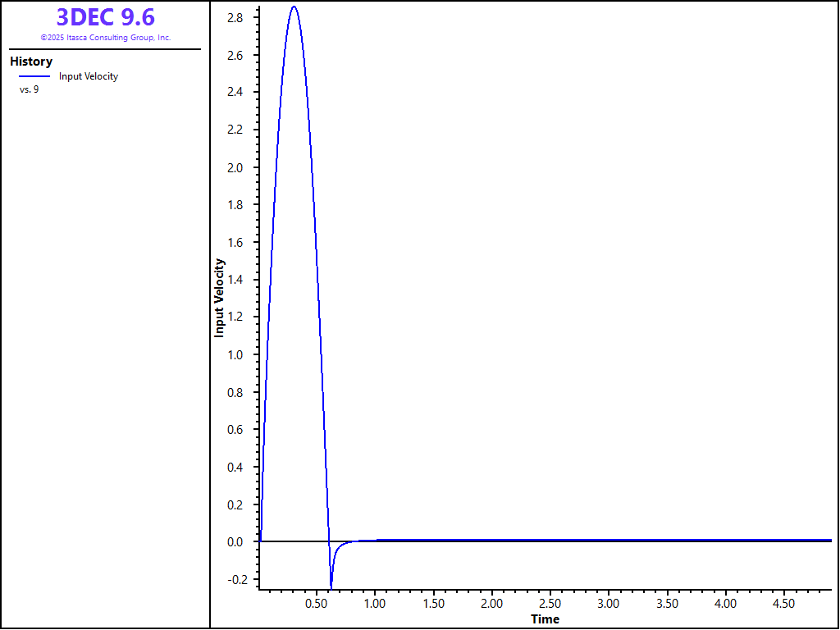Click the Itasca Consulting Group copyright line
Image resolution: width=840 pixels, height=630 pixels.
tap(105, 38)
